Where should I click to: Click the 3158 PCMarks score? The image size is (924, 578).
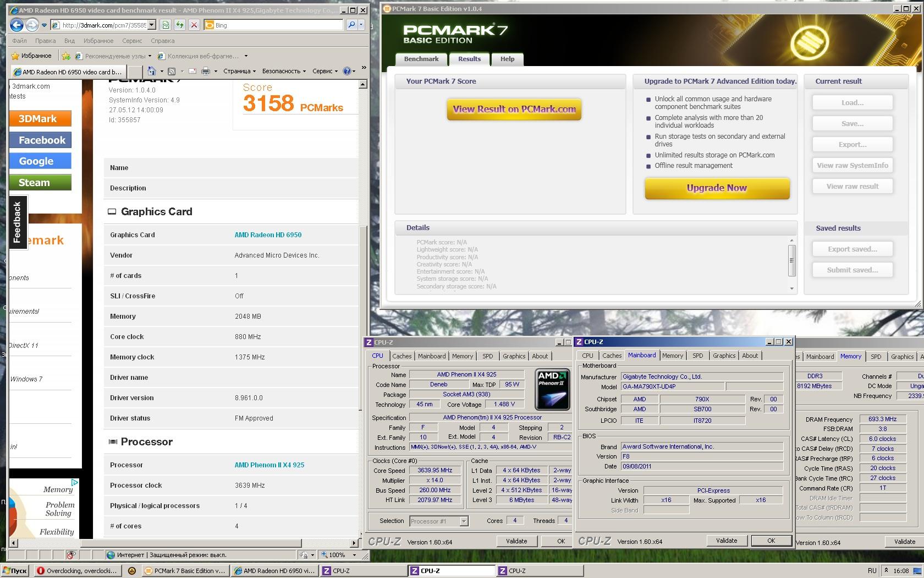click(293, 103)
